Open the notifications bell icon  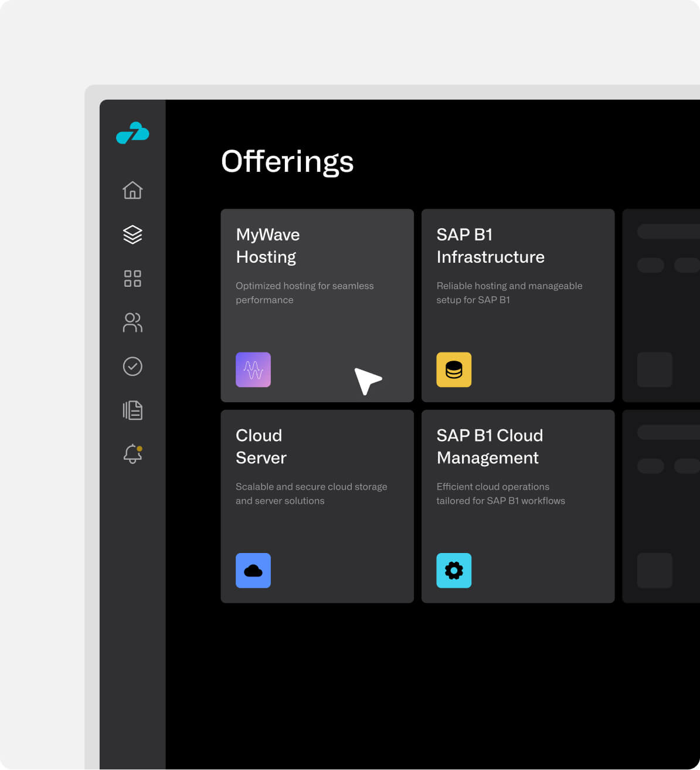pos(131,454)
